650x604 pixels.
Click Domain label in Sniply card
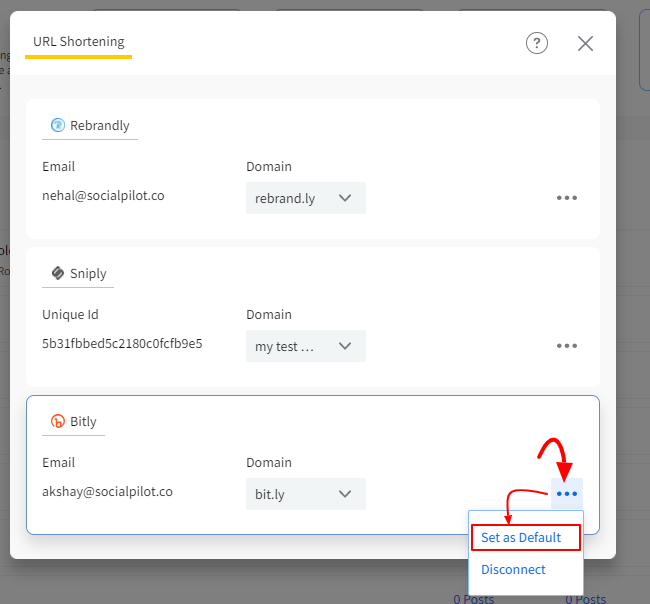point(269,314)
